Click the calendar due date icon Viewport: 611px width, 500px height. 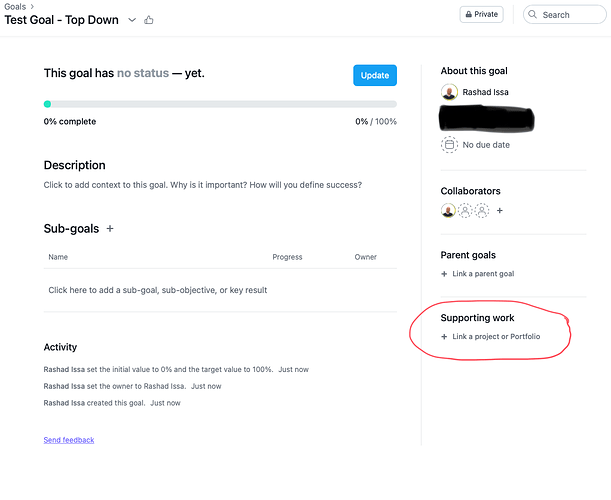[x=449, y=145]
